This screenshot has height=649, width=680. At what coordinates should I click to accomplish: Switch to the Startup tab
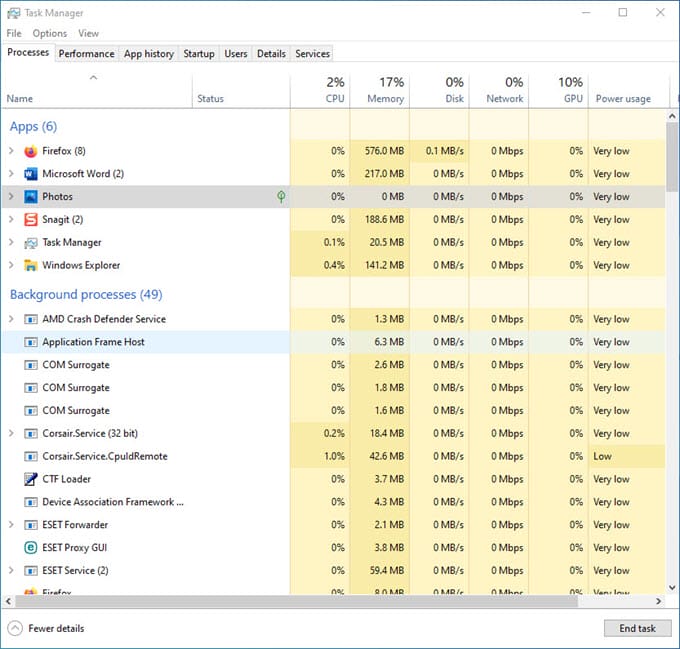(199, 54)
